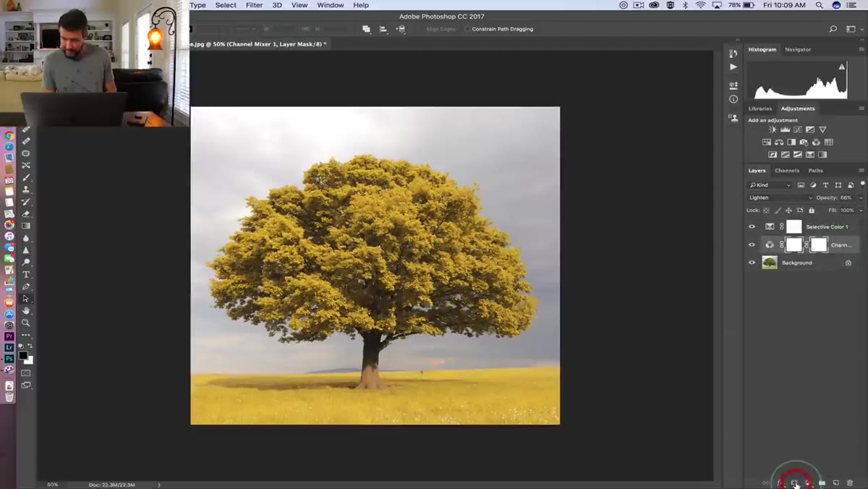The image size is (868, 489).
Task: Add Color Balance adjustment icon
Action: (x=779, y=143)
